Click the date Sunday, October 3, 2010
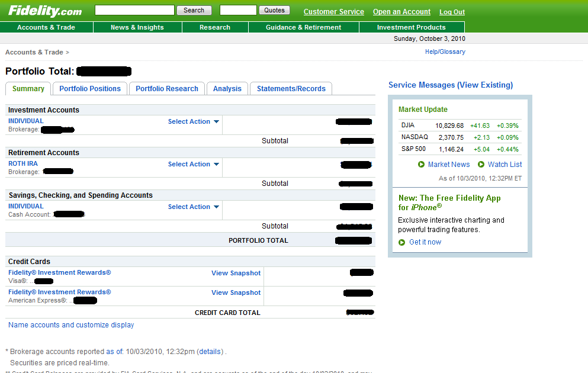Viewport: 588px width, 373px height. pos(429,38)
